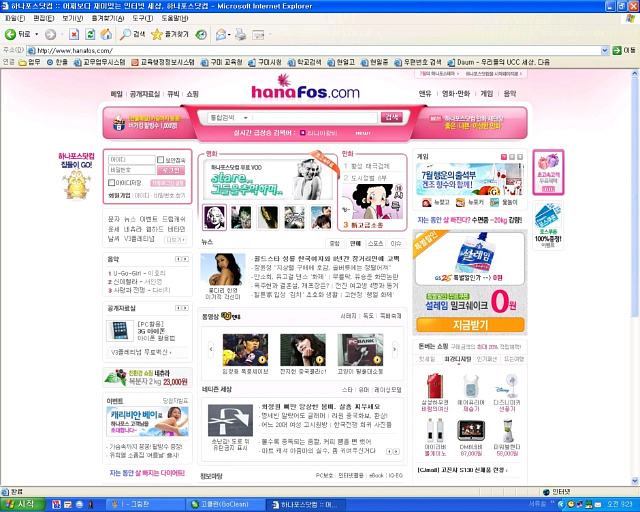Viewport: 640px width, 512px height.
Task: Open the Back button history dropdown arrow
Action: point(37,34)
